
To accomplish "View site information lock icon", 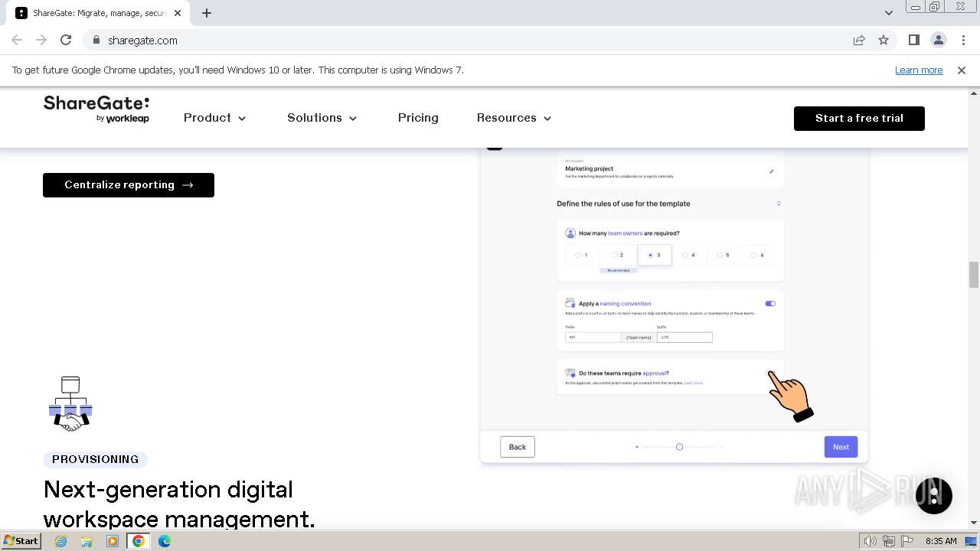I will click(96, 41).
